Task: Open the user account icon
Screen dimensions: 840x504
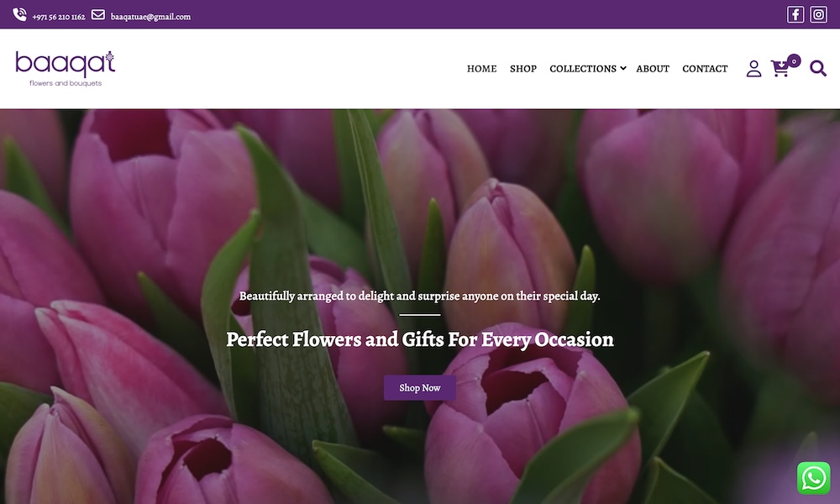Action: (x=753, y=69)
